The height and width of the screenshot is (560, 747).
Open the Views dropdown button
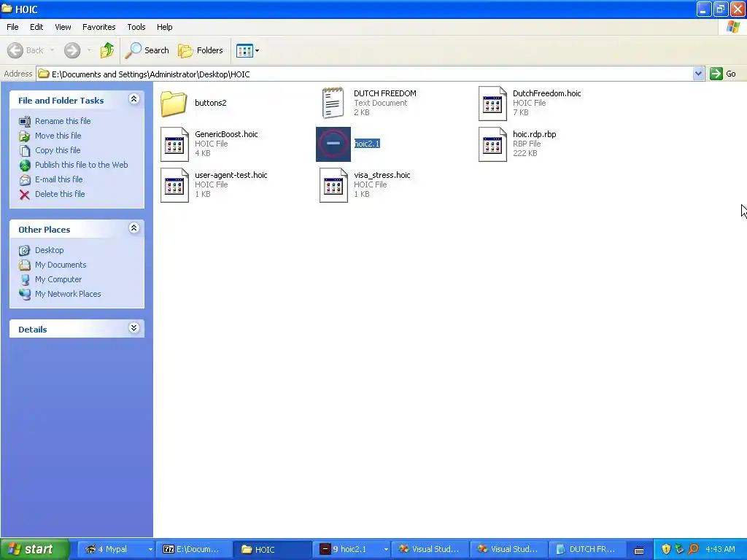pyautogui.click(x=248, y=50)
